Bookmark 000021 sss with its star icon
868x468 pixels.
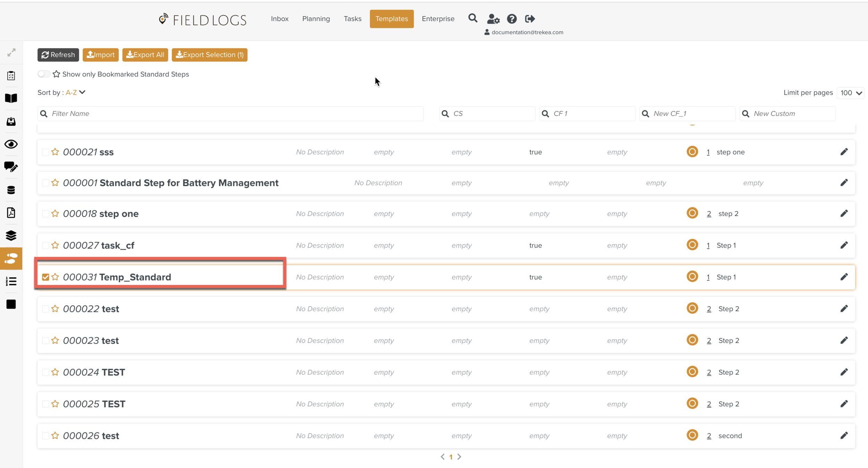click(x=55, y=152)
